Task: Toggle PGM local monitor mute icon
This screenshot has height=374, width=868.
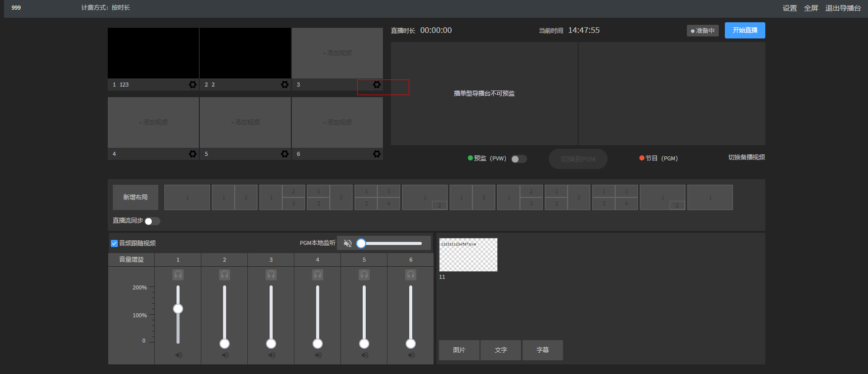Action: click(x=348, y=243)
